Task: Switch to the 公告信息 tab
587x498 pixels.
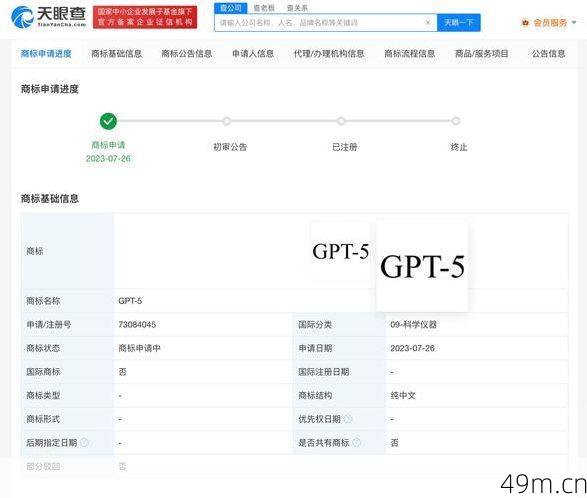Action: click(x=548, y=54)
